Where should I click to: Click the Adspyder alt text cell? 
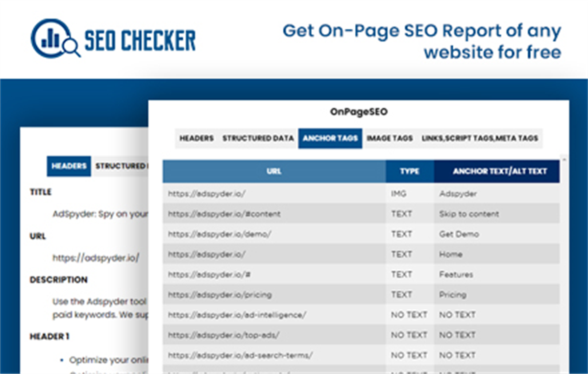click(497, 194)
